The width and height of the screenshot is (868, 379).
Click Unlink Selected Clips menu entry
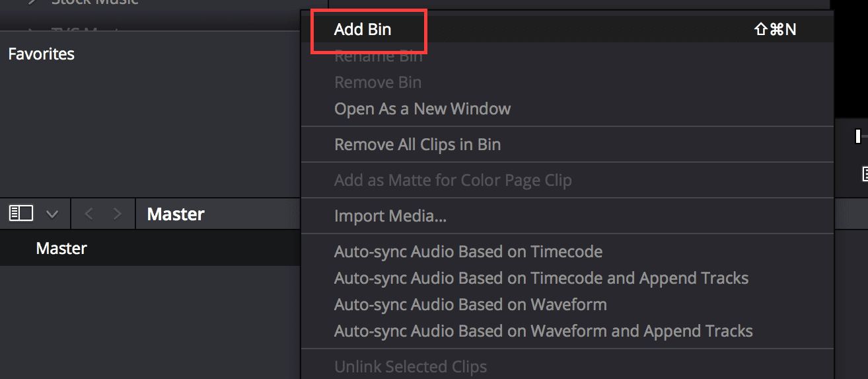click(410, 366)
